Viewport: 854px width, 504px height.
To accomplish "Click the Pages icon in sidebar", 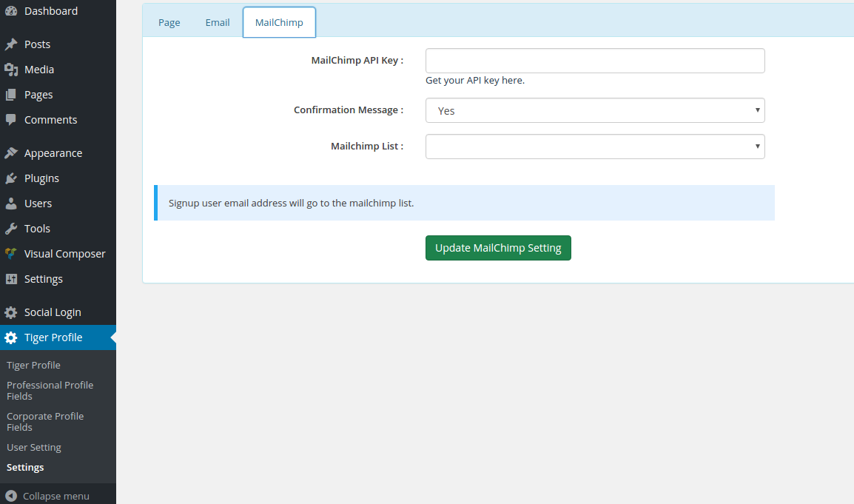I will (11, 94).
